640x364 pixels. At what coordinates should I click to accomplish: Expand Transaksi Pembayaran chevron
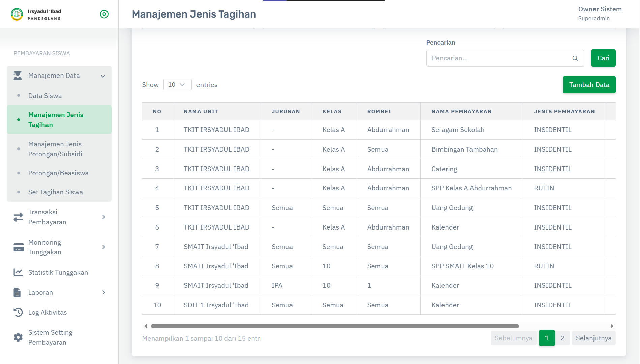tap(104, 217)
